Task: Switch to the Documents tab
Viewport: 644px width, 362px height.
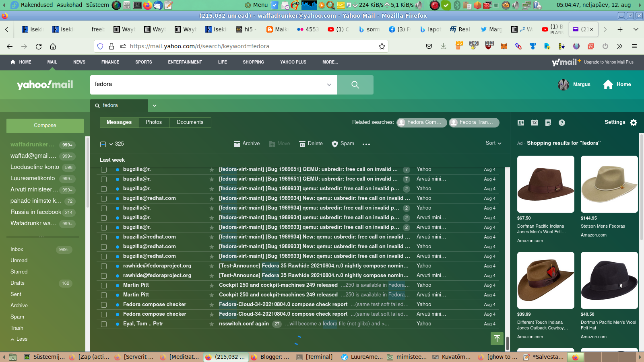Action: (190, 122)
